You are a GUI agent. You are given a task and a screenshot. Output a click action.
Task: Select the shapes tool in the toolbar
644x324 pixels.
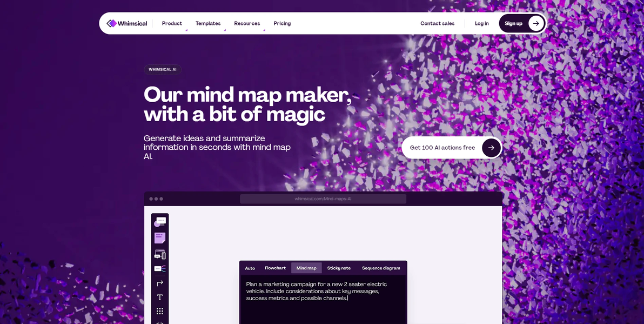[160, 222]
